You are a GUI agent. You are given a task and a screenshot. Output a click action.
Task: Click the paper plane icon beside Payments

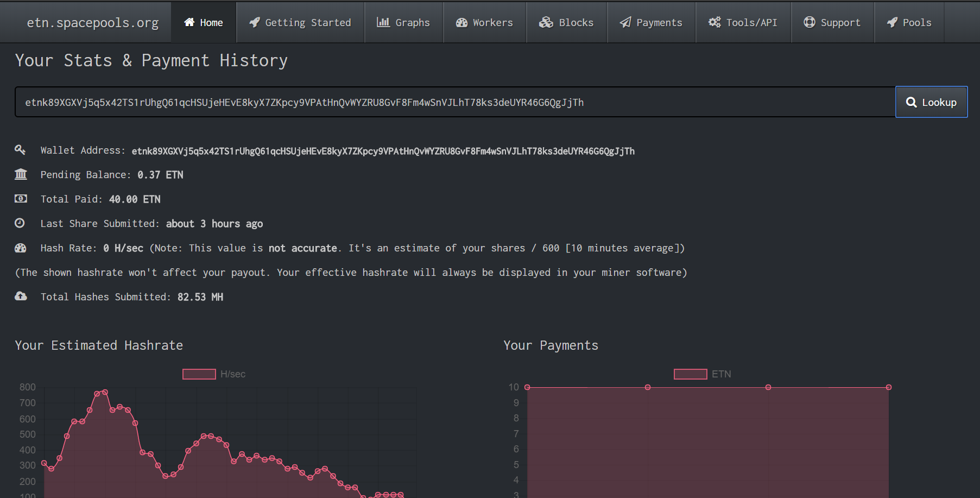(x=625, y=22)
